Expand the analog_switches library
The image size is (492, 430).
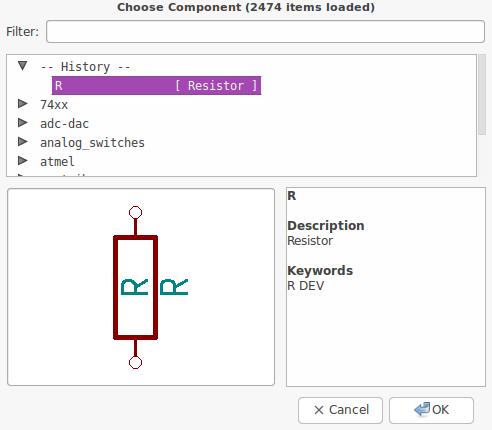[22, 142]
